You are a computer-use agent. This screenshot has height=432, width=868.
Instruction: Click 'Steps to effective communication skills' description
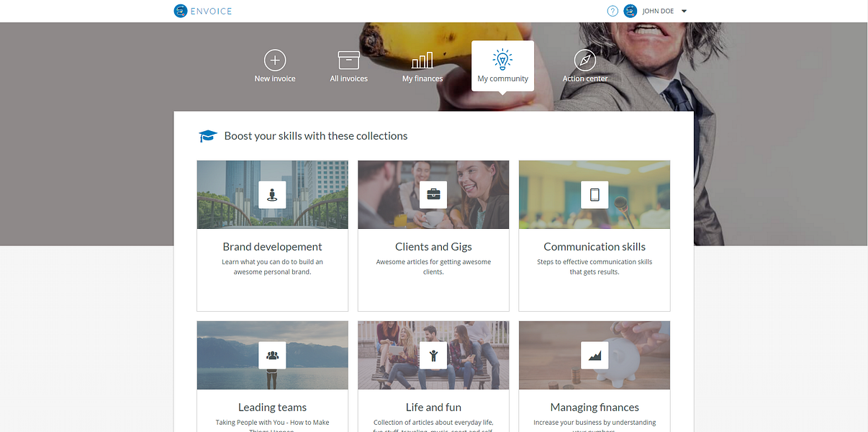coord(595,267)
